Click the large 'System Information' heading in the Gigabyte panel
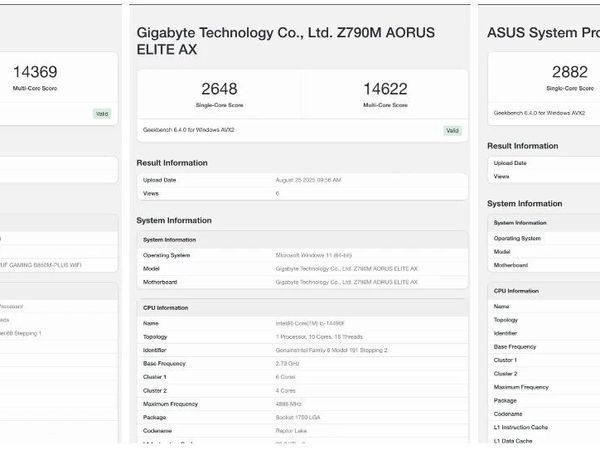 [x=174, y=220]
